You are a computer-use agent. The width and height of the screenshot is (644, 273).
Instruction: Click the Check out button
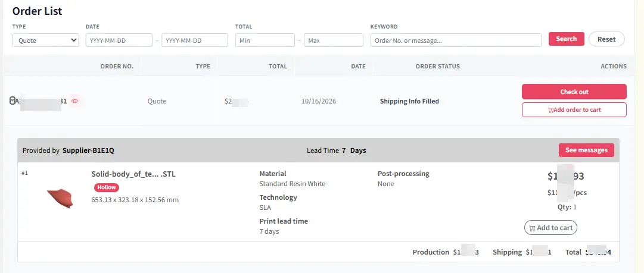pyautogui.click(x=574, y=92)
